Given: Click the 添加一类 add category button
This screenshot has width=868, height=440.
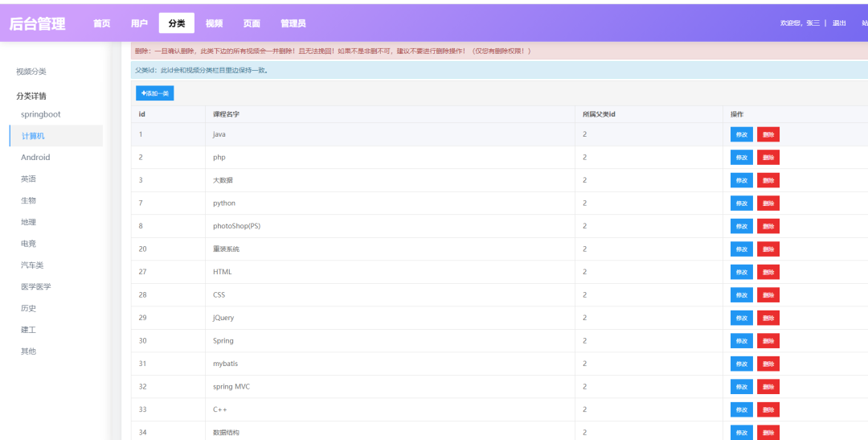Looking at the screenshot, I should (x=154, y=93).
